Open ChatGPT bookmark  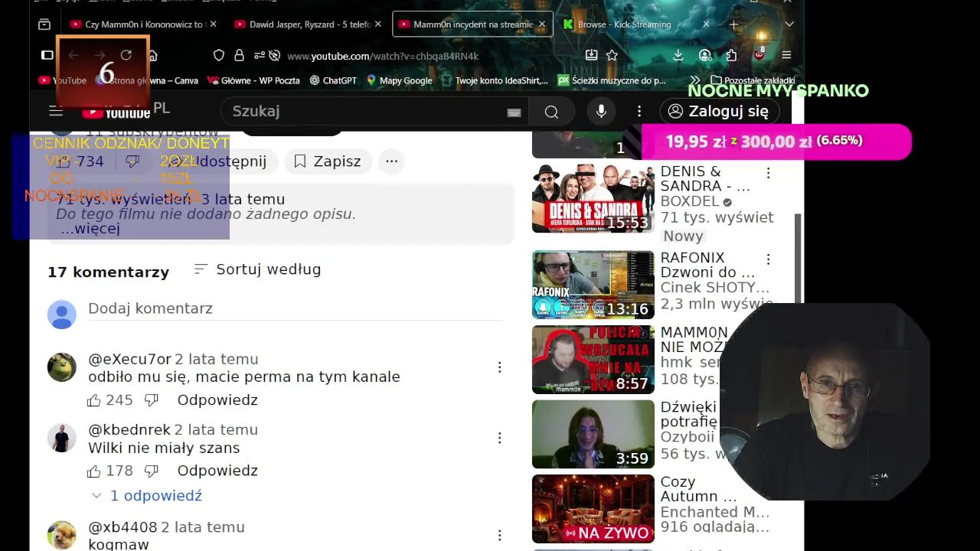click(x=333, y=80)
